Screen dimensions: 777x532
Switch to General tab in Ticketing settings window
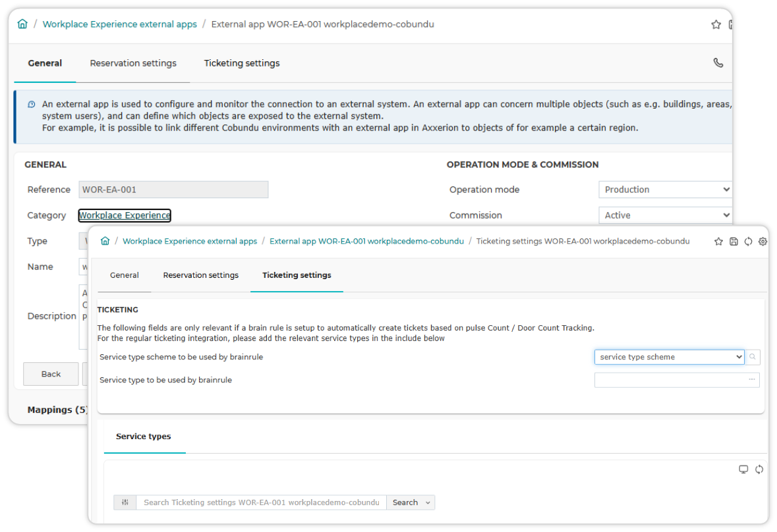[x=125, y=275]
